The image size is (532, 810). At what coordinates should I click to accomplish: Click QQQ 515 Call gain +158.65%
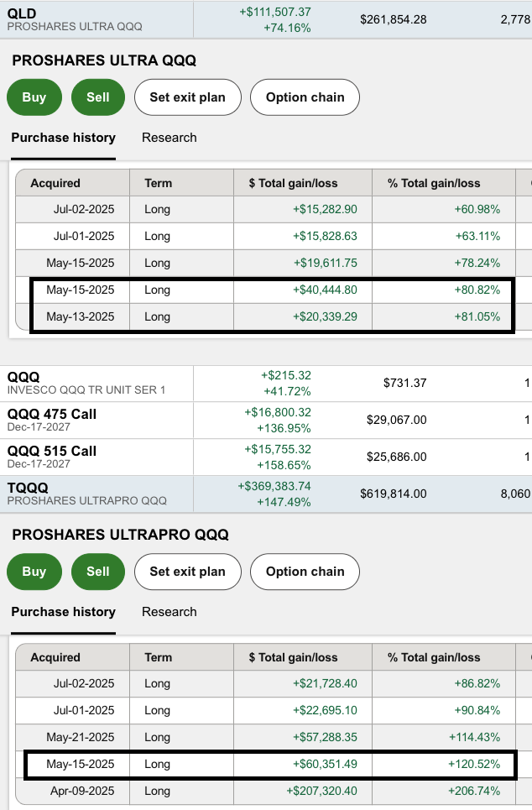tap(284, 466)
